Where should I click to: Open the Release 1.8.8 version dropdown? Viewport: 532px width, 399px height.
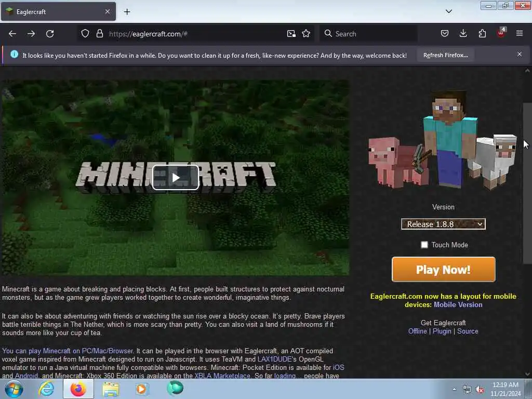pos(443,224)
